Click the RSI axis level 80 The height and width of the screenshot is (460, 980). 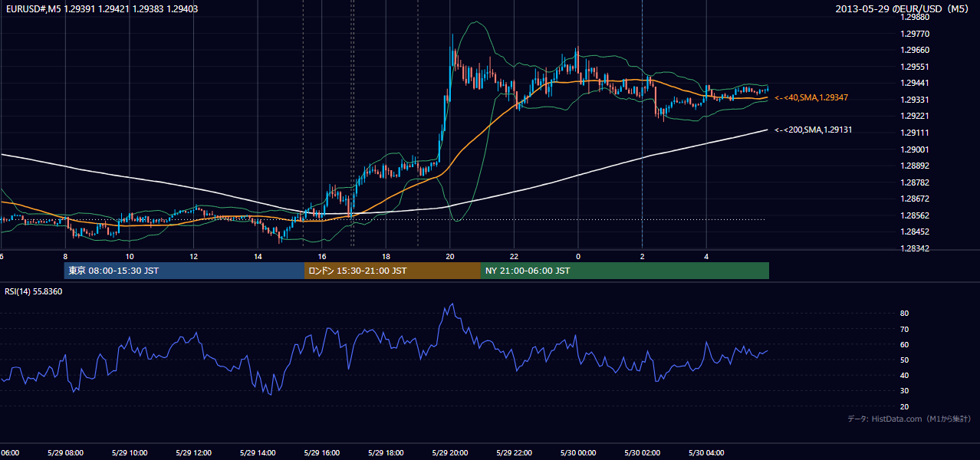(904, 314)
